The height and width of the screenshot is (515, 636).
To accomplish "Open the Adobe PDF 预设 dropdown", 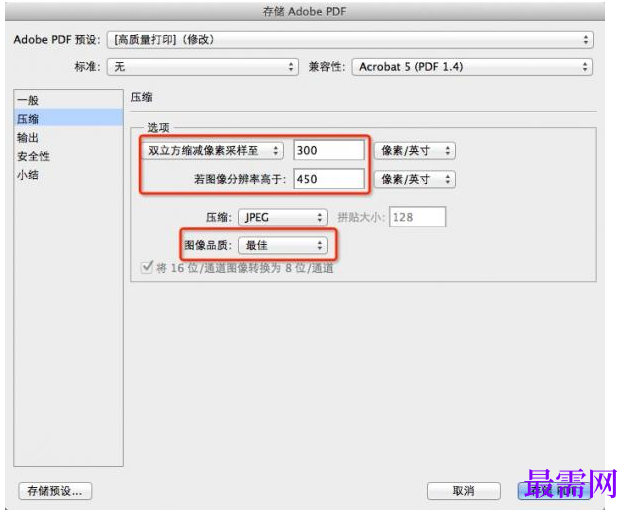I will [x=350, y=40].
